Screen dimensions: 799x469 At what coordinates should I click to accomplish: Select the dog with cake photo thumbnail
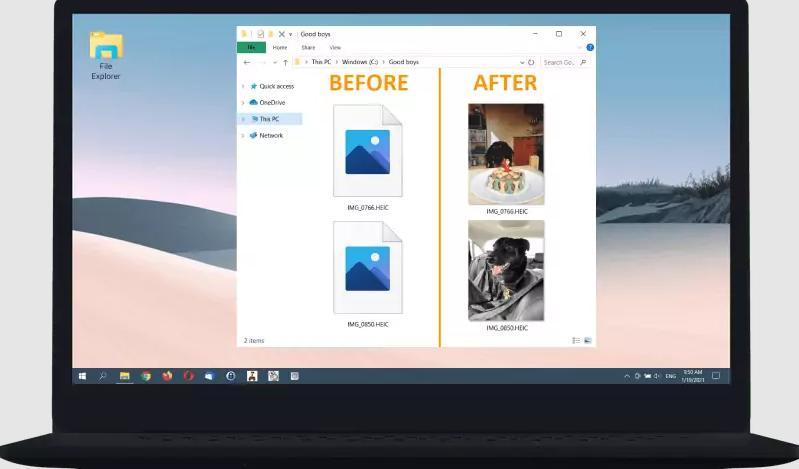point(506,154)
